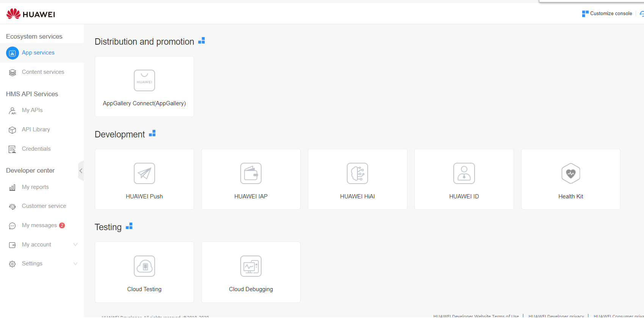This screenshot has height=318, width=644.
Task: Click the Customer service headset icon
Action: pyautogui.click(x=13, y=207)
